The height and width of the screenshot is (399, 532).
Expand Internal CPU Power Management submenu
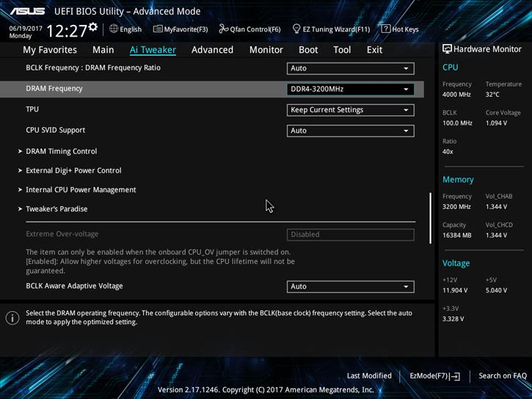81,190
